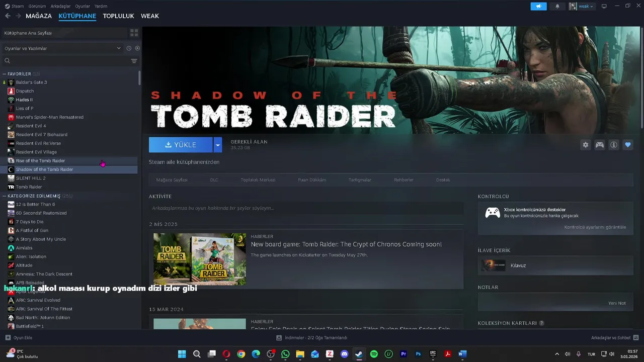
Task: Open the Tomb Raider board game news headline
Action: (x=346, y=244)
